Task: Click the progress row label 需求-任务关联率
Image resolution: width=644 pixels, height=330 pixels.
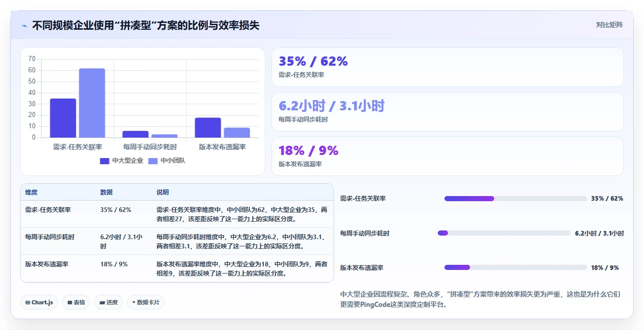Action: pyautogui.click(x=363, y=199)
